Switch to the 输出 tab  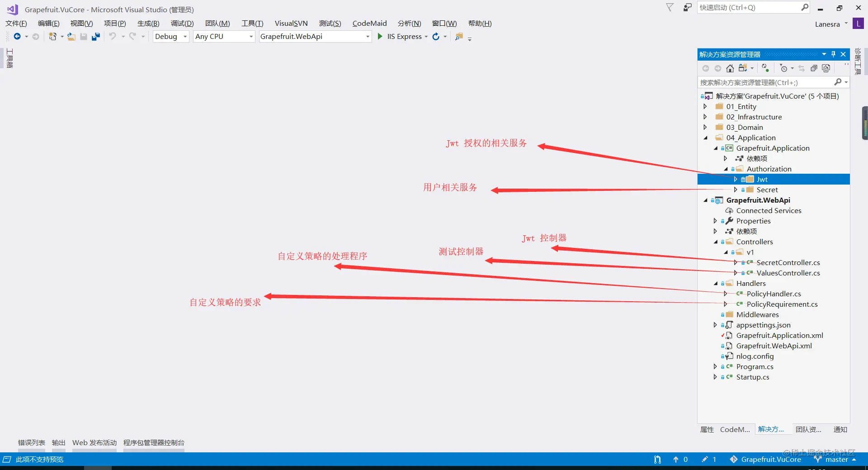click(59, 443)
